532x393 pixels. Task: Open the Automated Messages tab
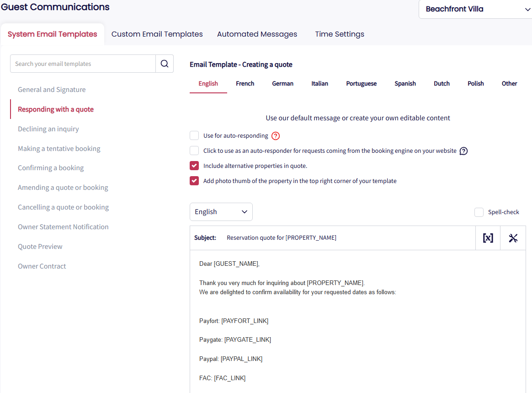tap(257, 34)
